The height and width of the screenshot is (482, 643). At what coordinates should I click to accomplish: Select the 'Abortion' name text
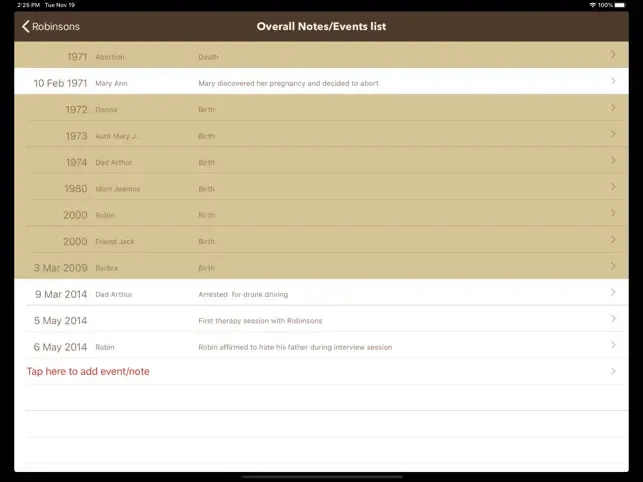coord(110,57)
